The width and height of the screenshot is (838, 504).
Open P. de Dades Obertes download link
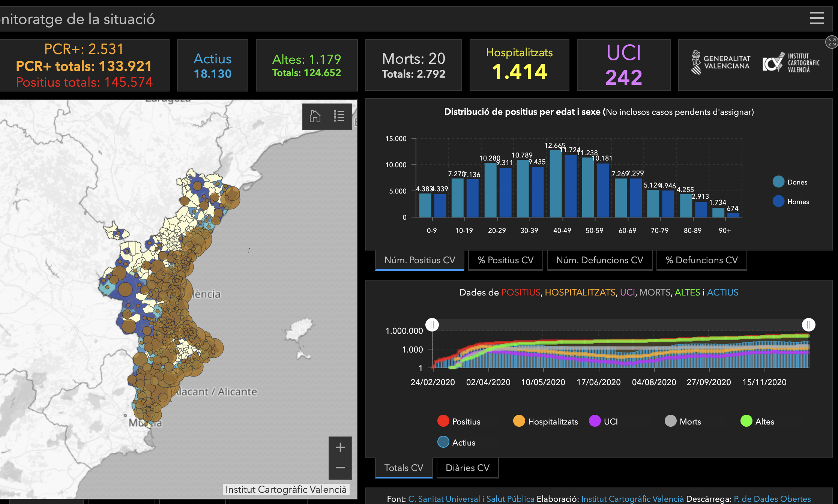[772, 499]
